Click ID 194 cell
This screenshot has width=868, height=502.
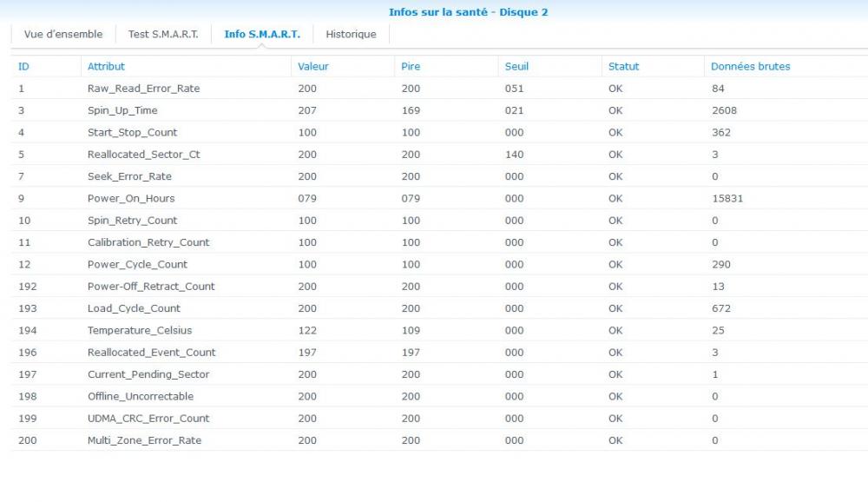click(x=28, y=330)
